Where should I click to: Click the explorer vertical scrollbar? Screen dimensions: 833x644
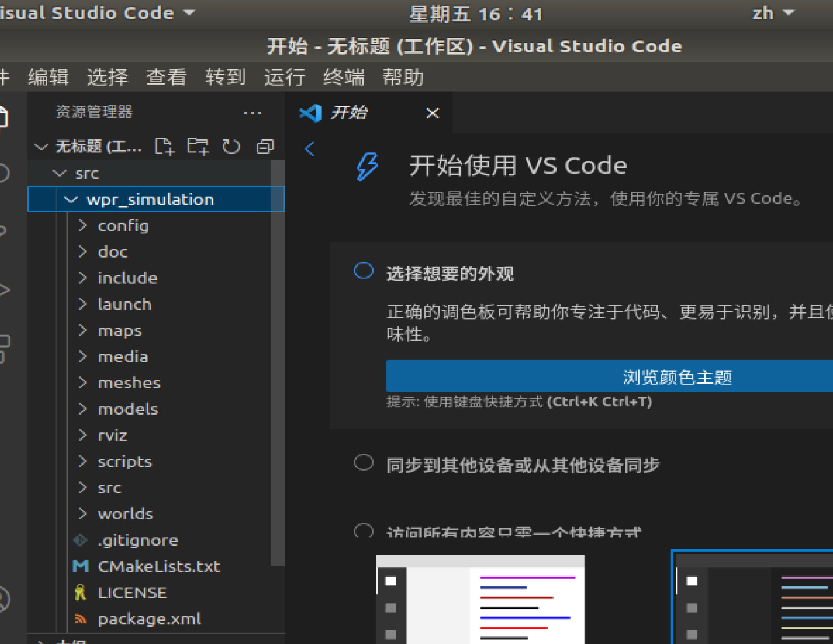(277, 363)
